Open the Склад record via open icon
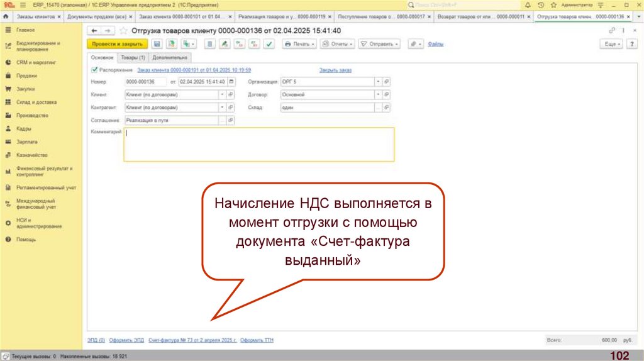This screenshot has width=644, height=361. (x=386, y=107)
